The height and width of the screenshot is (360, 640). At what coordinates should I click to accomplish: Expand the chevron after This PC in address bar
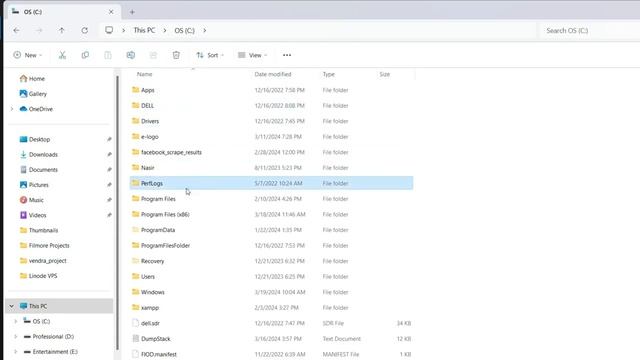click(165, 31)
